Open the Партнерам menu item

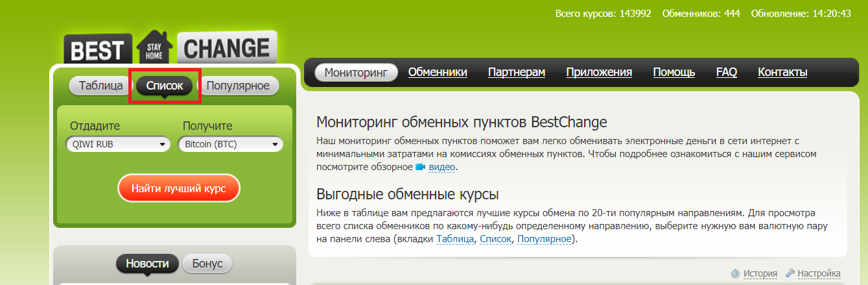[517, 72]
